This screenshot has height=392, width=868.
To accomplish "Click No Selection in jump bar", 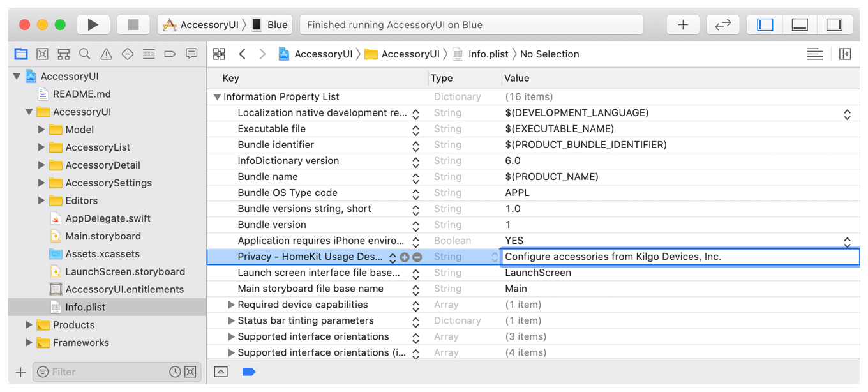I will pos(550,54).
